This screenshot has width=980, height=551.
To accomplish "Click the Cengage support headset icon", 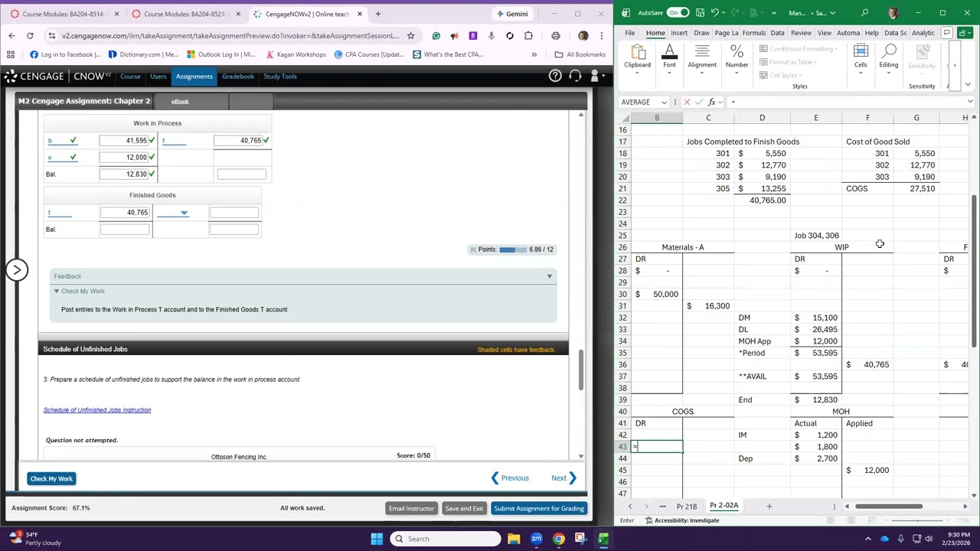I will click(575, 76).
